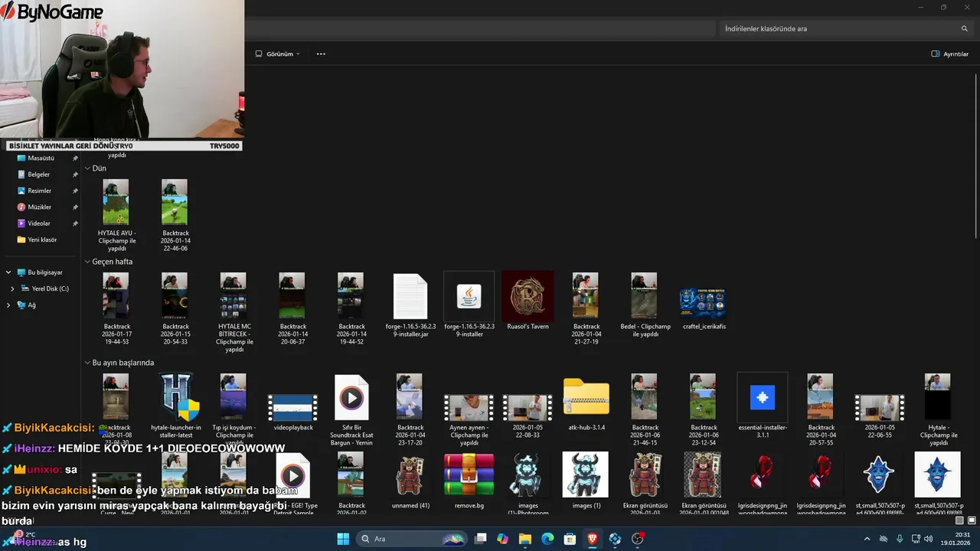
Task: Open OBS Studio from the taskbar
Action: click(637, 539)
